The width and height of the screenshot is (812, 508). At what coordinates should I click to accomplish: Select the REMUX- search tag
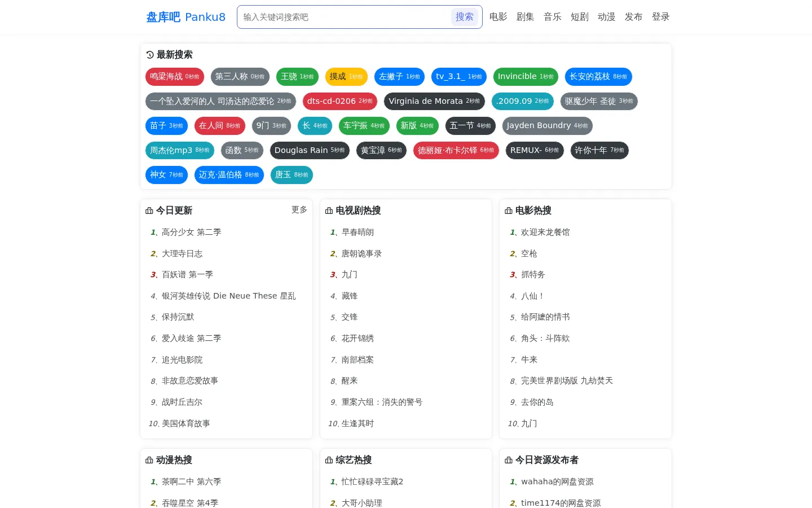(535, 151)
